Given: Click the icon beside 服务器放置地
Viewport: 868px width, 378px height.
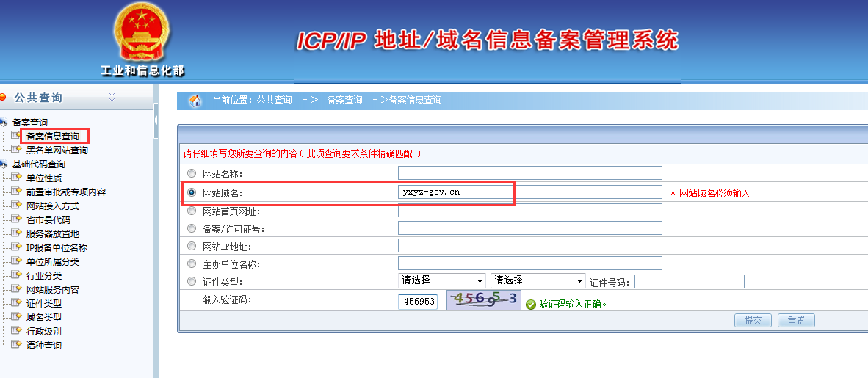Looking at the screenshot, I should coord(16,233).
